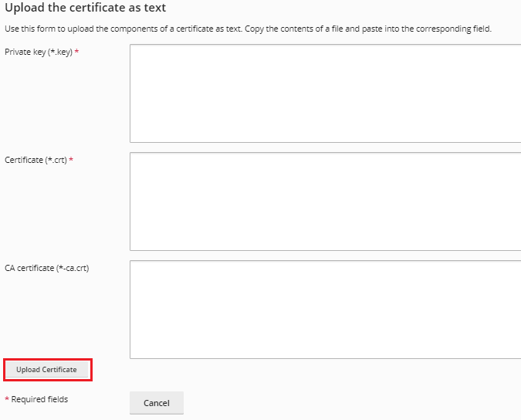Click inside the Certificate (*.crt) text box

click(x=325, y=202)
